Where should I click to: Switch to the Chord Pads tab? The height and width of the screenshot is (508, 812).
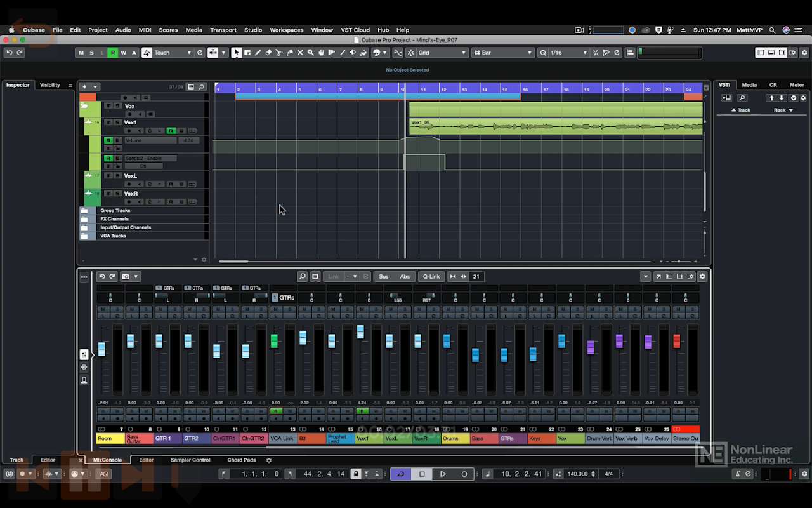(x=242, y=460)
